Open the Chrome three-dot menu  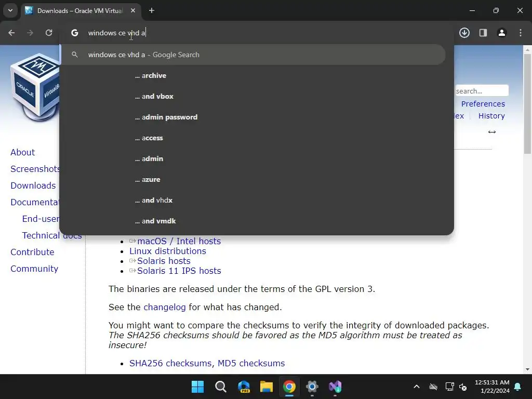click(521, 33)
